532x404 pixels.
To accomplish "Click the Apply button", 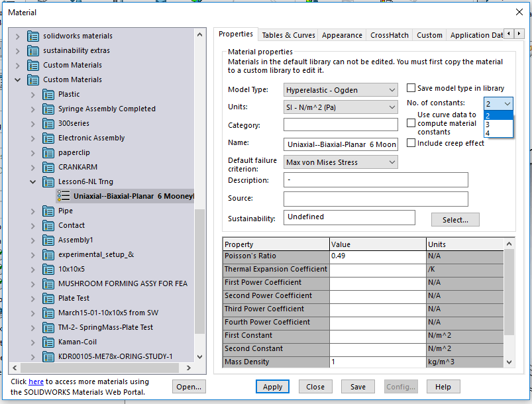I will point(272,387).
